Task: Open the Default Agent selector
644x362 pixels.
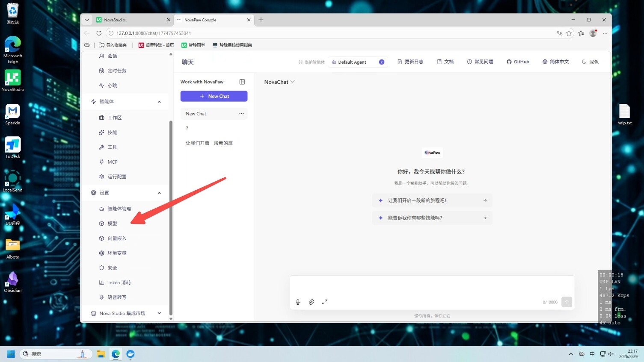Action: click(x=357, y=62)
